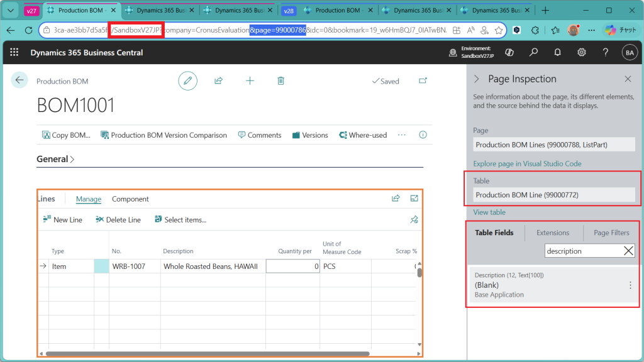Open Description field three-dot menu
This screenshot has width=644, height=362.
(630, 285)
